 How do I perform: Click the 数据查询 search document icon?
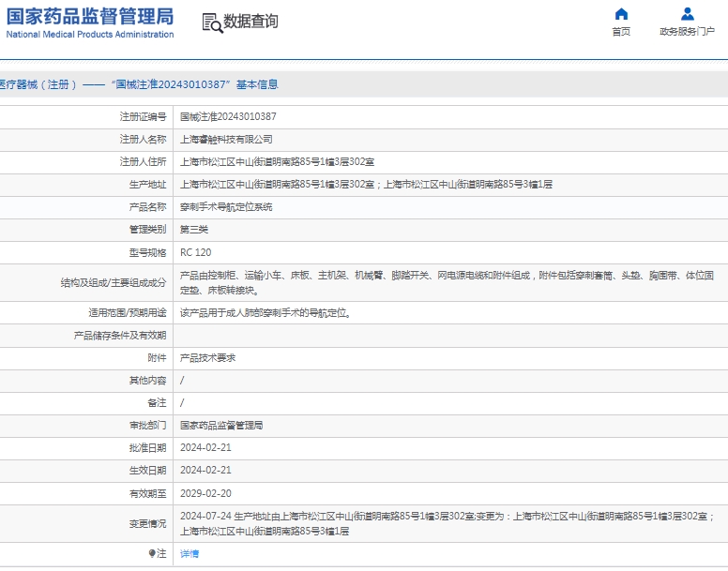coord(212,23)
